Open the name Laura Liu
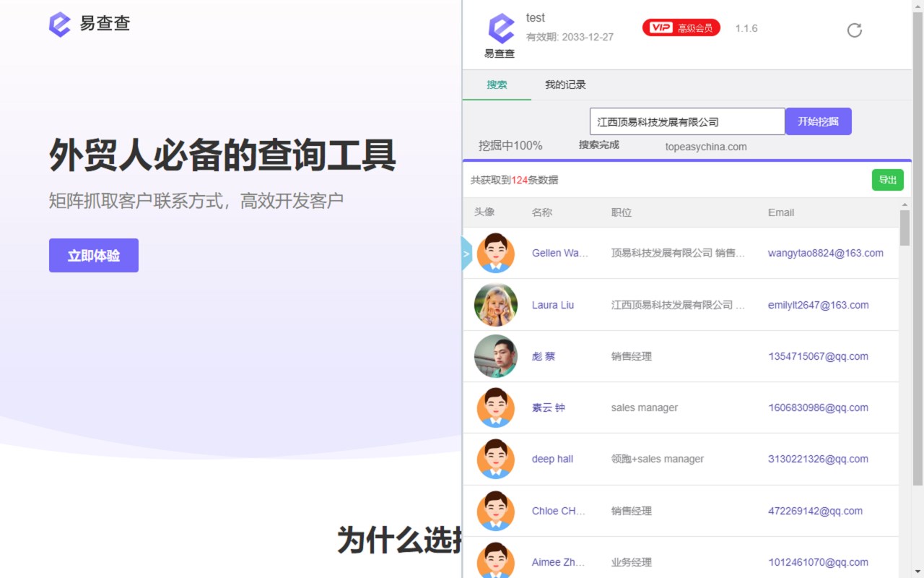The width and height of the screenshot is (924, 578). pyautogui.click(x=553, y=305)
